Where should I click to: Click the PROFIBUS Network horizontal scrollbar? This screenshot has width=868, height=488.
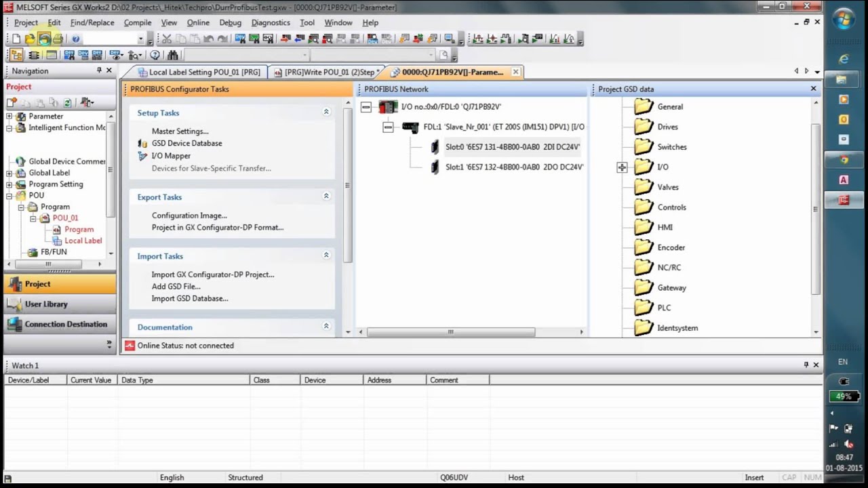[451, 332]
